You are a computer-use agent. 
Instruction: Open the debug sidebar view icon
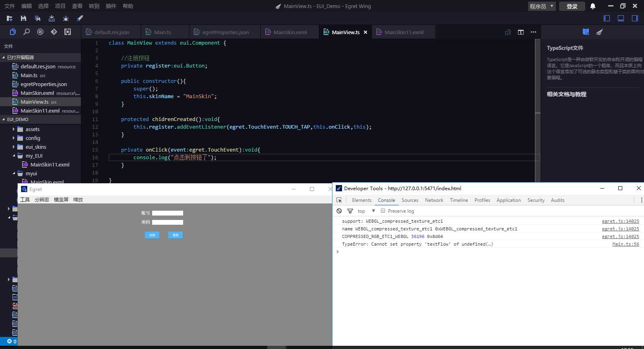(40, 32)
